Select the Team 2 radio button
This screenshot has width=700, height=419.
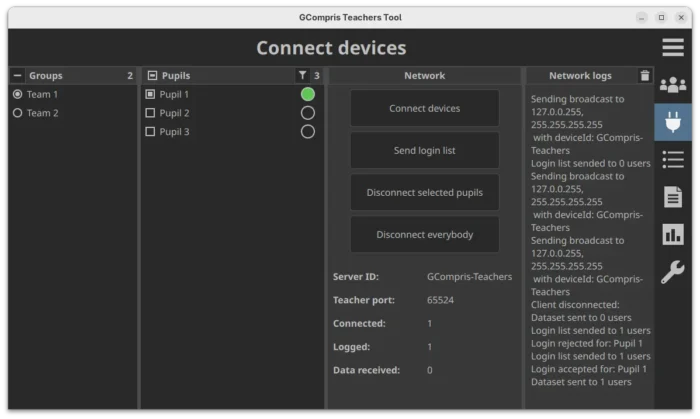tap(17, 113)
